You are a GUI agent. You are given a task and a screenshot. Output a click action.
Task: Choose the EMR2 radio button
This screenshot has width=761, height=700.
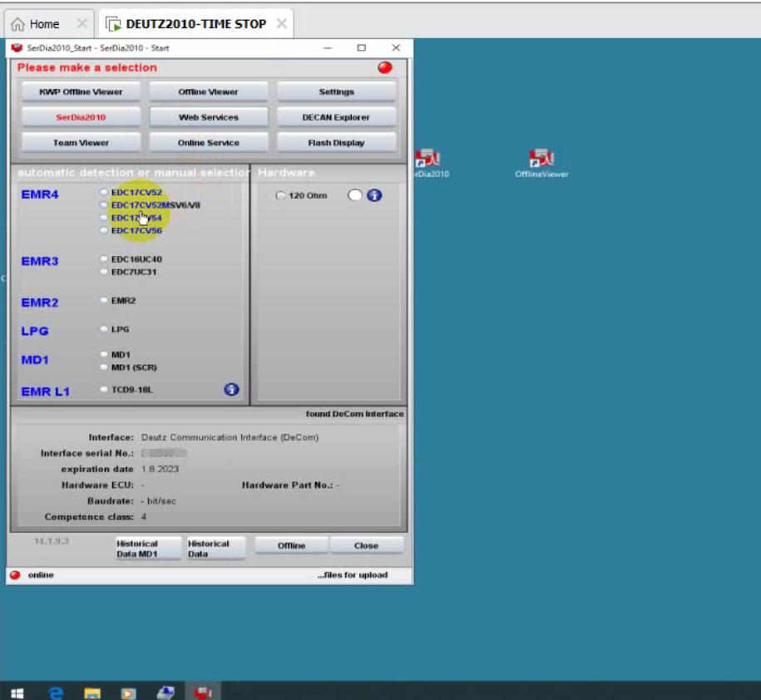103,300
